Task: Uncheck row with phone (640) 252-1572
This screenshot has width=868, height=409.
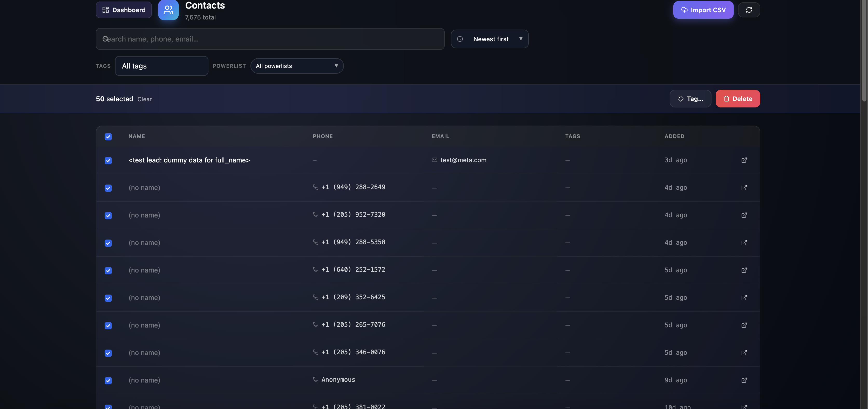Action: point(108,270)
